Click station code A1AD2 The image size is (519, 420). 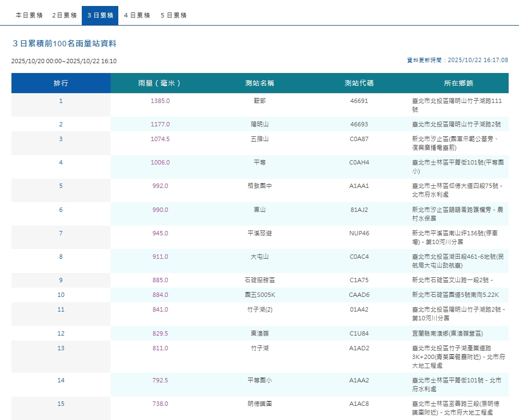pyautogui.click(x=359, y=348)
